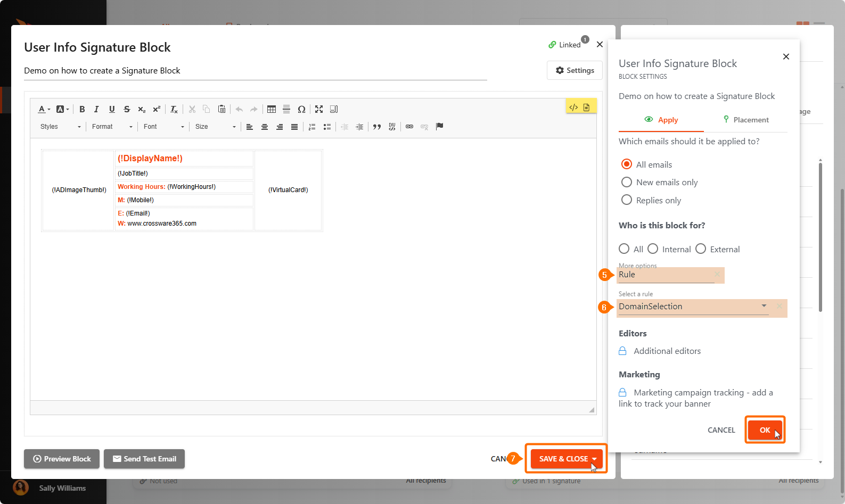Click the OK button in Block Settings

(x=765, y=430)
